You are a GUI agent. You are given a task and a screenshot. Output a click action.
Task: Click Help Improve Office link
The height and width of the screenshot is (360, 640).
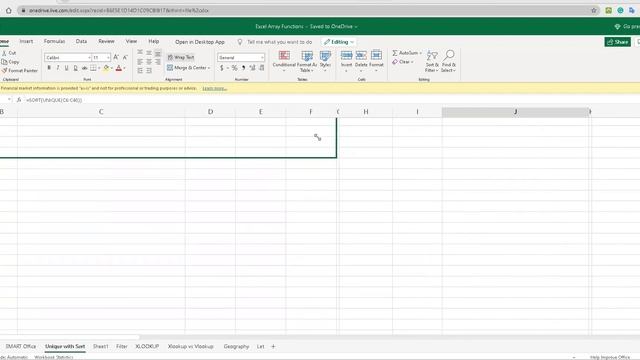pyautogui.click(x=610, y=357)
